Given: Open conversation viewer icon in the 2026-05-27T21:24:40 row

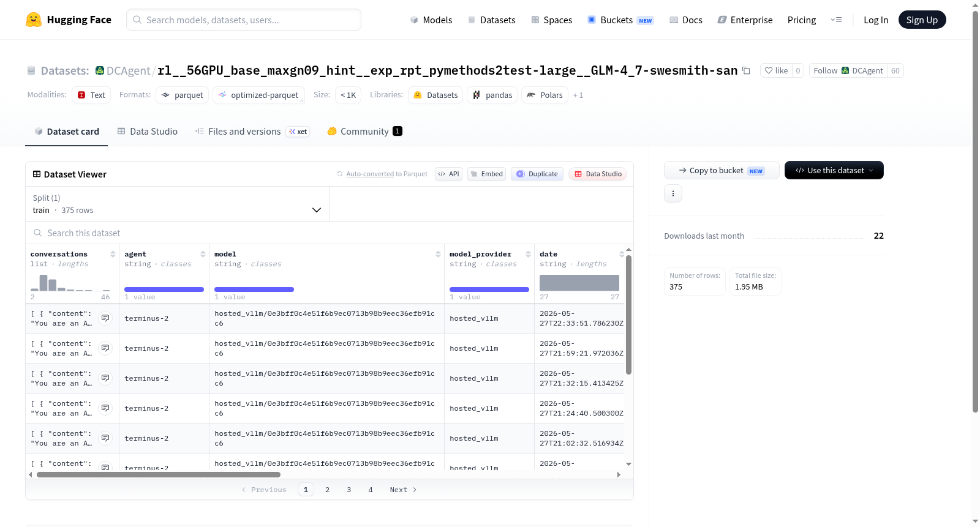Looking at the screenshot, I should [105, 408].
